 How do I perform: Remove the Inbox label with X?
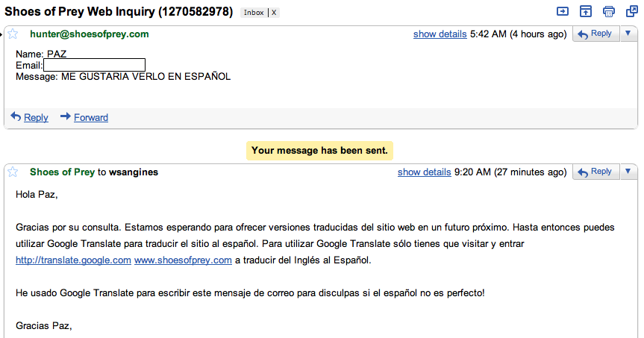coord(274,13)
